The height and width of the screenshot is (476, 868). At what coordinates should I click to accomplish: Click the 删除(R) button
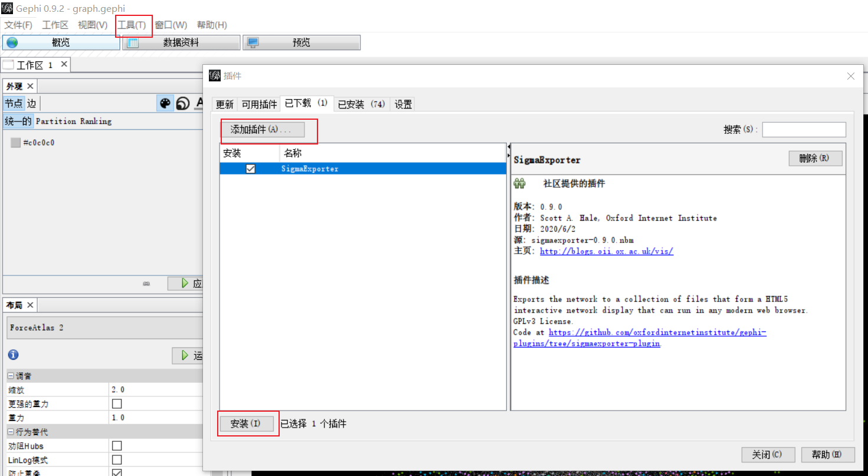[x=815, y=158]
